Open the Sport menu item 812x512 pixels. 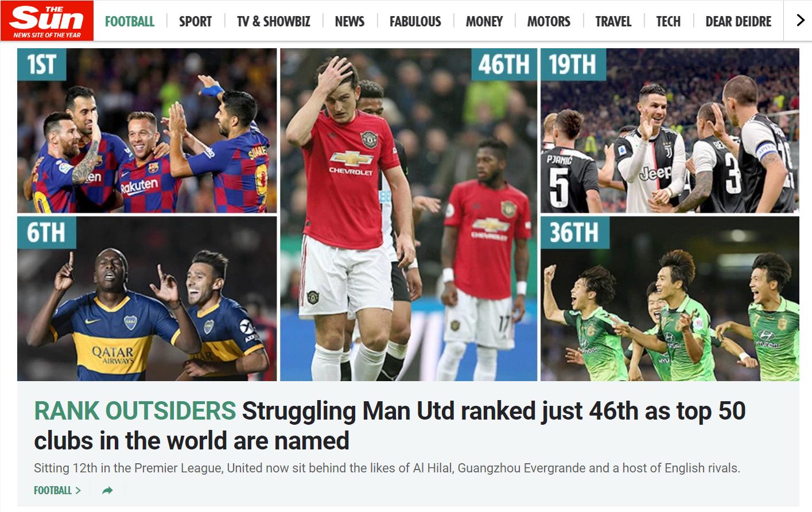click(x=195, y=21)
